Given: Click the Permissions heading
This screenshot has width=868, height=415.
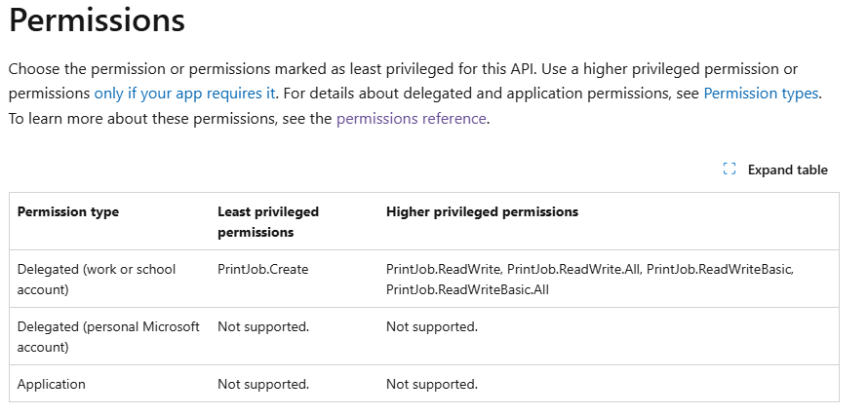Looking at the screenshot, I should tap(97, 19).
